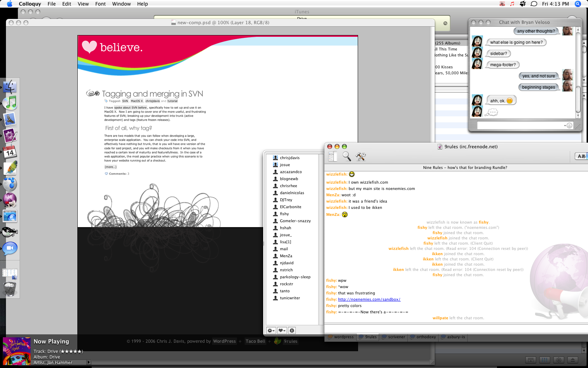Select chrisjdavis in member list
Image resolution: width=588 pixels, height=368 pixels.
(x=292, y=158)
